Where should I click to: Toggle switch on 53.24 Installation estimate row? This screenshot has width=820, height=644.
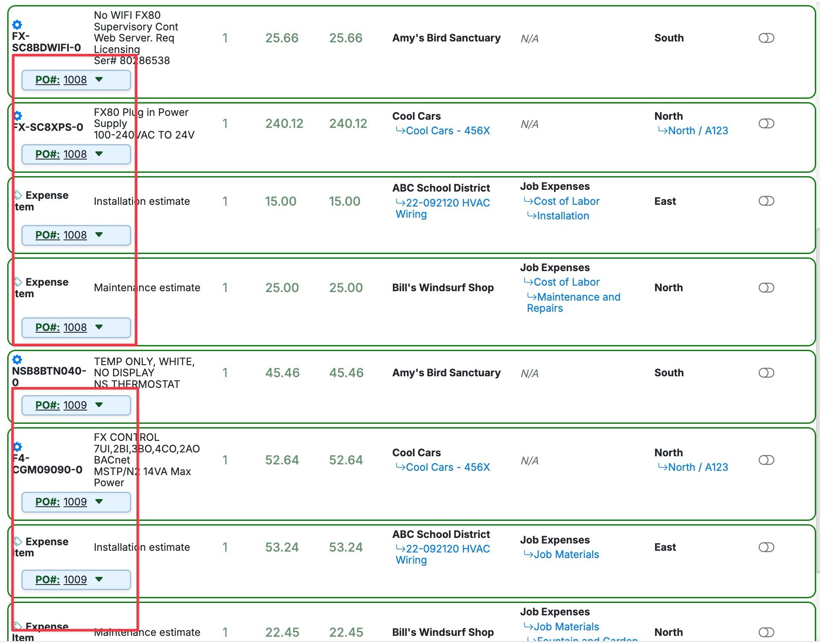766,547
